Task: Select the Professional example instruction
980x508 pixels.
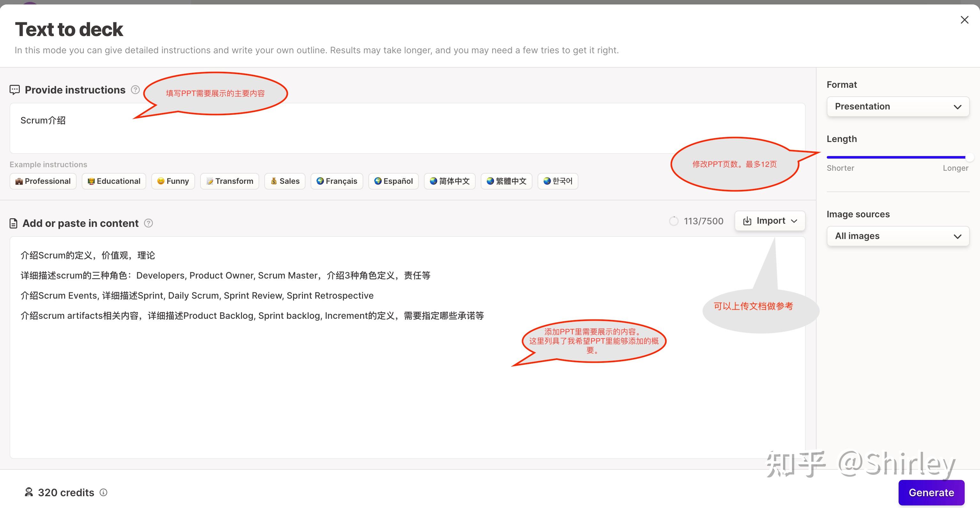Action: [x=43, y=181]
